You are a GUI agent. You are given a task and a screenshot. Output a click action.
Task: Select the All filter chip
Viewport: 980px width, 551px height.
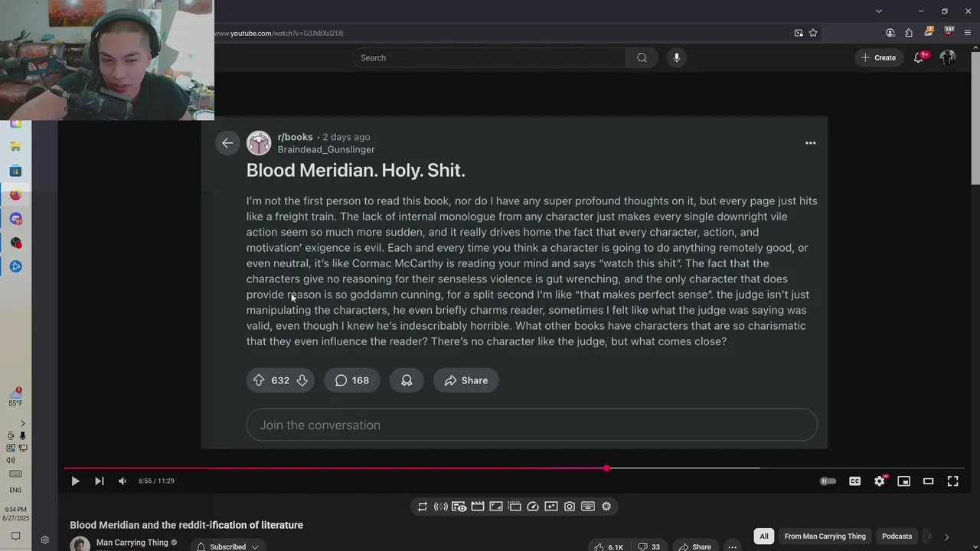tap(763, 536)
